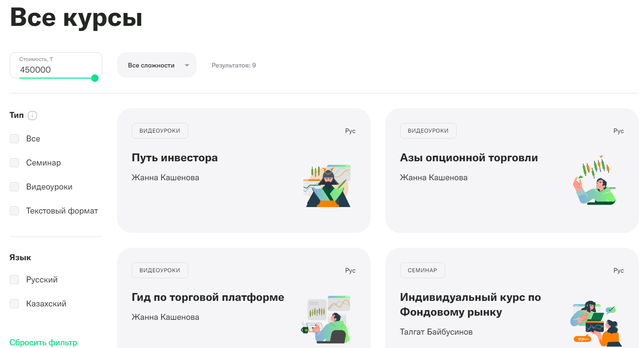Check the "Текстовый формат" option
644x348 pixels.
(14, 210)
